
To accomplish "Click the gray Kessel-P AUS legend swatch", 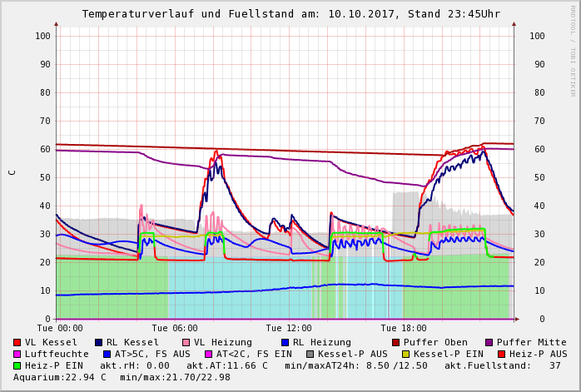I will [310, 354].
